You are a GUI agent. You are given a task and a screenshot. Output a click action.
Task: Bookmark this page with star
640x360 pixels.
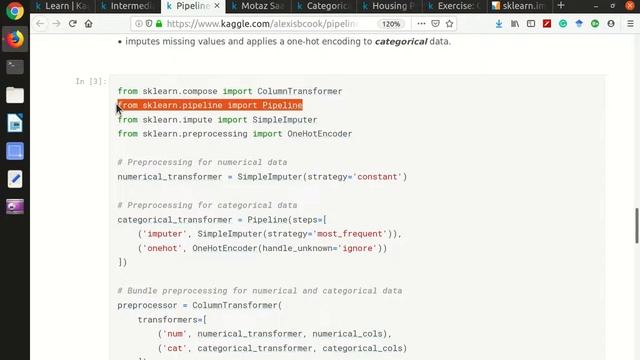[x=449, y=24]
